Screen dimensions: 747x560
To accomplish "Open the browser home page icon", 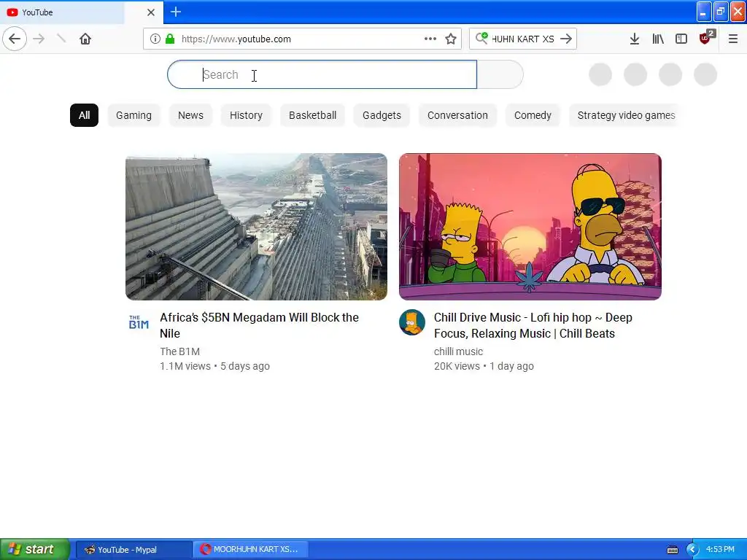I will point(85,39).
